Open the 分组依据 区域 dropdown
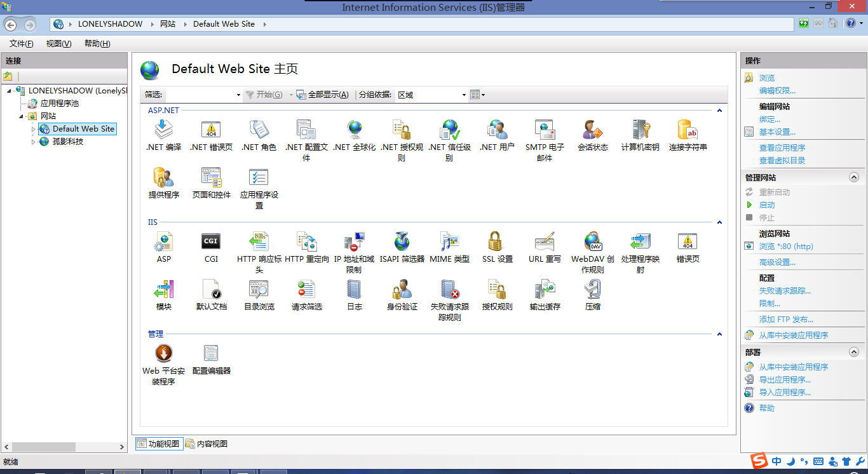 click(x=431, y=95)
